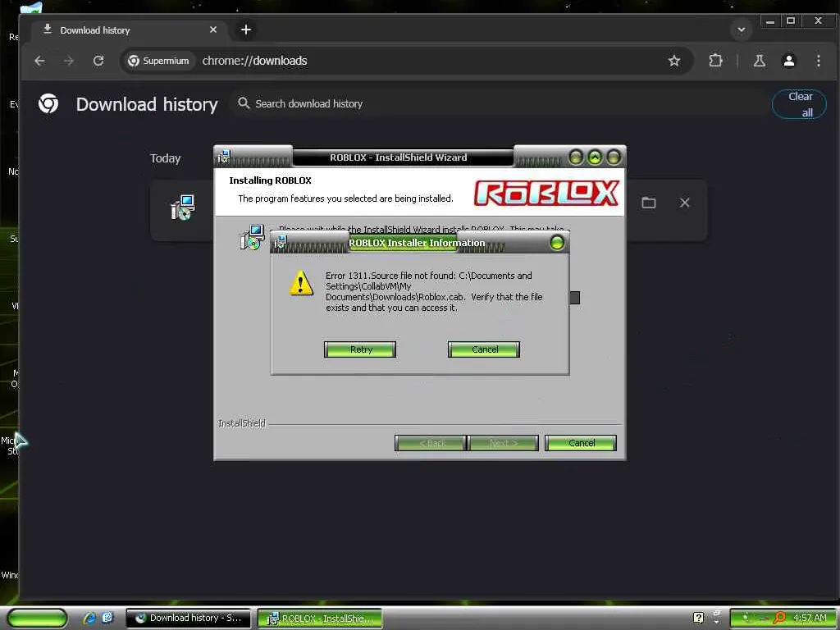Viewport: 840px width, 630px height.
Task: Click the installer progress bar block
Action: click(x=575, y=297)
